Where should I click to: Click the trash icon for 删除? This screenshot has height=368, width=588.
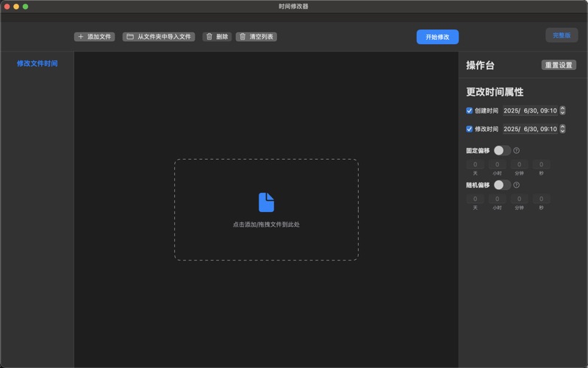click(209, 37)
